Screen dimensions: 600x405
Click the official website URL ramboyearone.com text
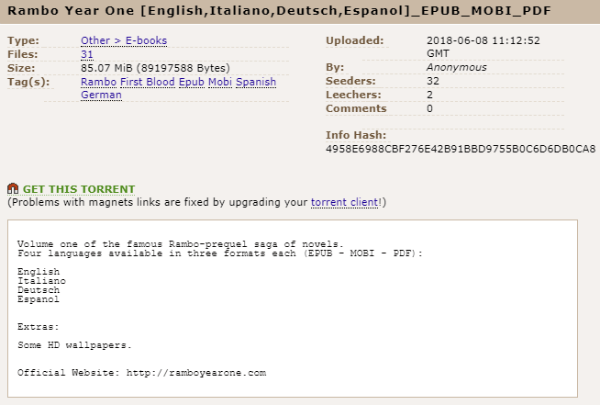click(196, 373)
